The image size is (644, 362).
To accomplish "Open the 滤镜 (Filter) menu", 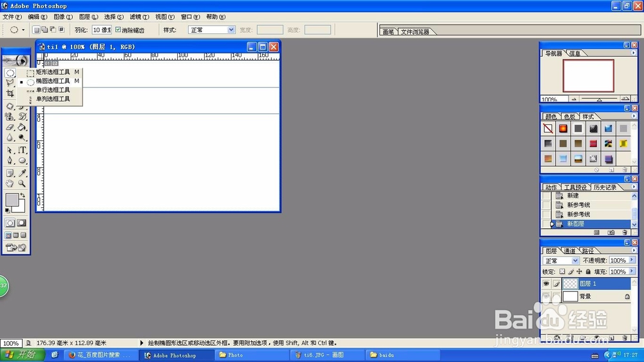I will click(x=139, y=17).
